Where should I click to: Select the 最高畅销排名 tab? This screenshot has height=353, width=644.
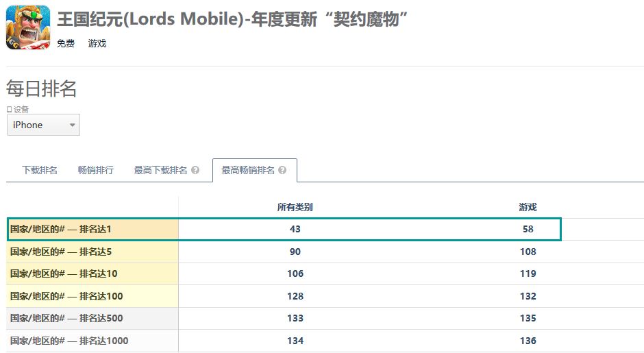(248, 171)
